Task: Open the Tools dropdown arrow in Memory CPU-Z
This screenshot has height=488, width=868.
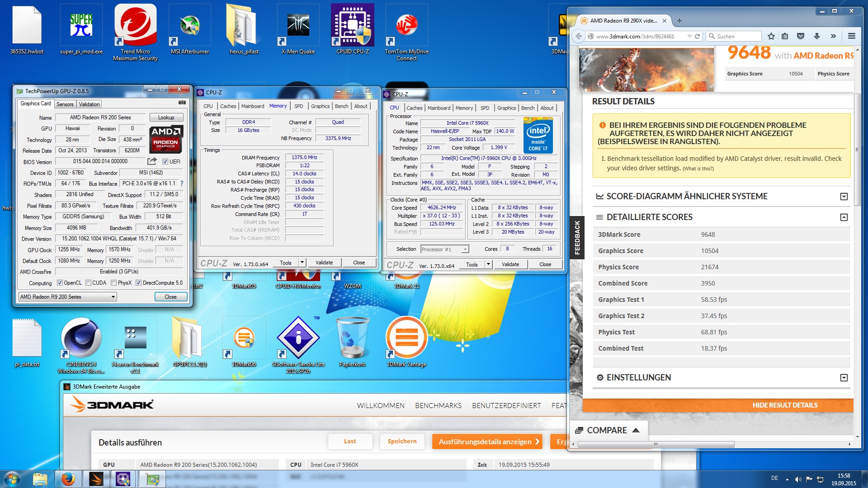Action: 302,263
